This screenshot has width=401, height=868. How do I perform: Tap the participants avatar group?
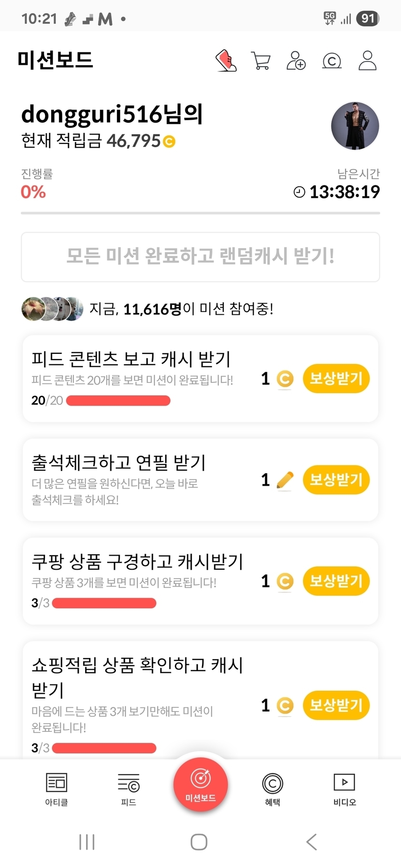coord(52,309)
